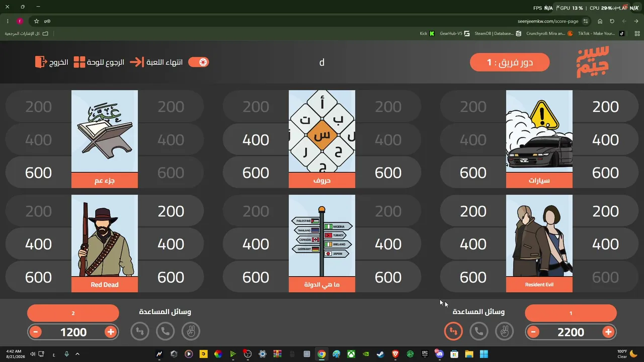
Task: Open the SteamDB bookmark
Action: point(498,34)
